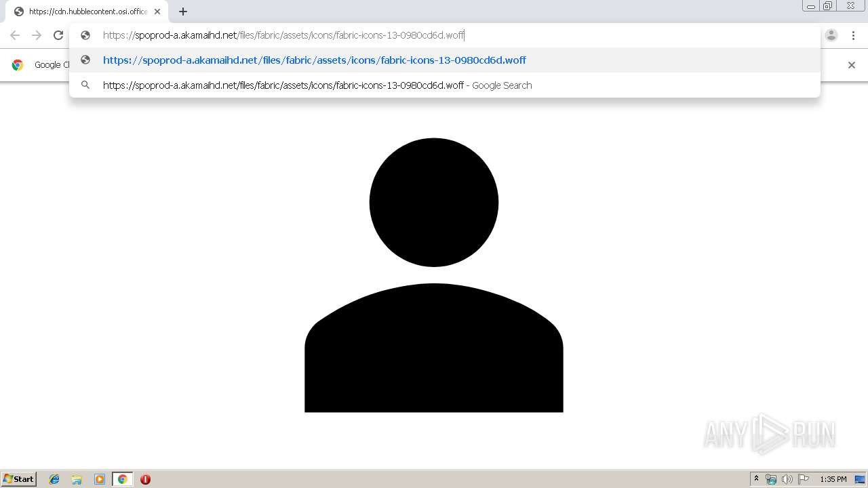
Task: Launch Internet Explorer from the taskbar
Action: point(54,479)
